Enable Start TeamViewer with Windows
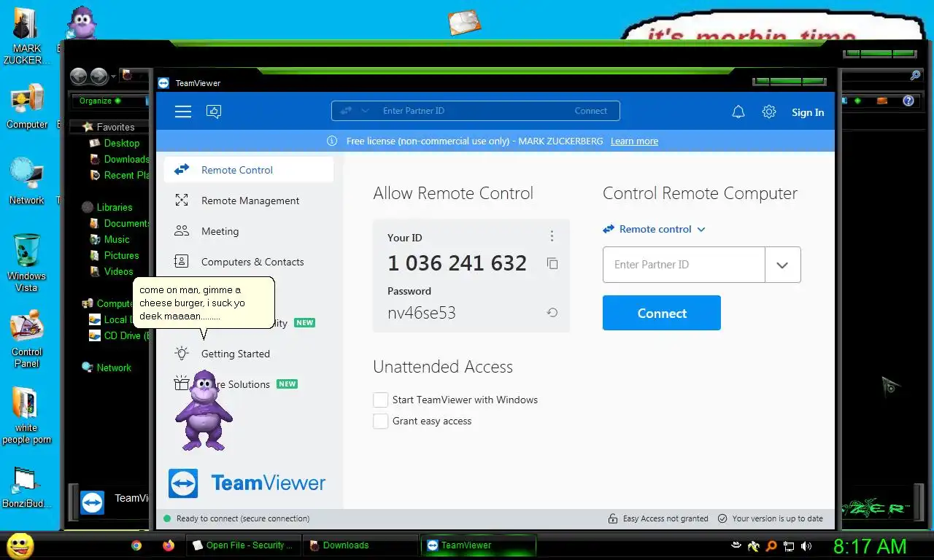934x560 pixels. (380, 400)
